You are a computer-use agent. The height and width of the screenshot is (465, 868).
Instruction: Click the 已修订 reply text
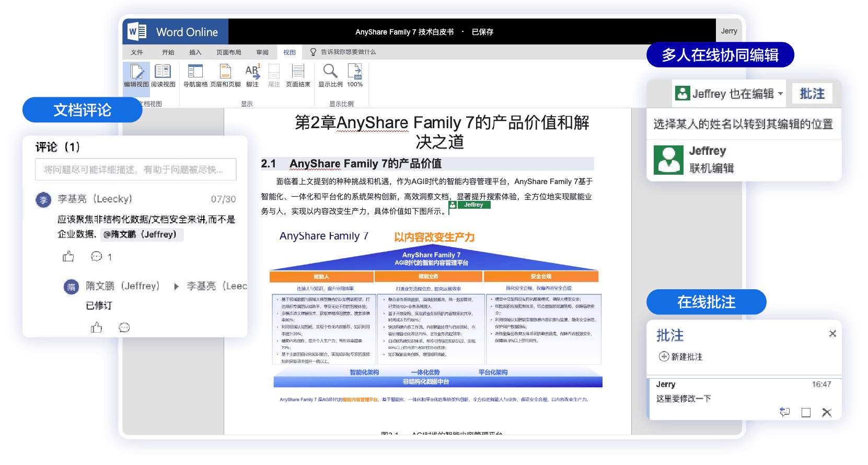click(x=99, y=305)
